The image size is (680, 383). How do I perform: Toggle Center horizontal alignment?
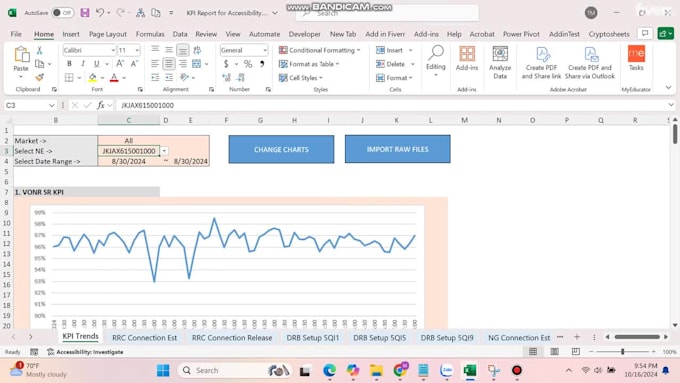pyautogui.click(x=169, y=64)
